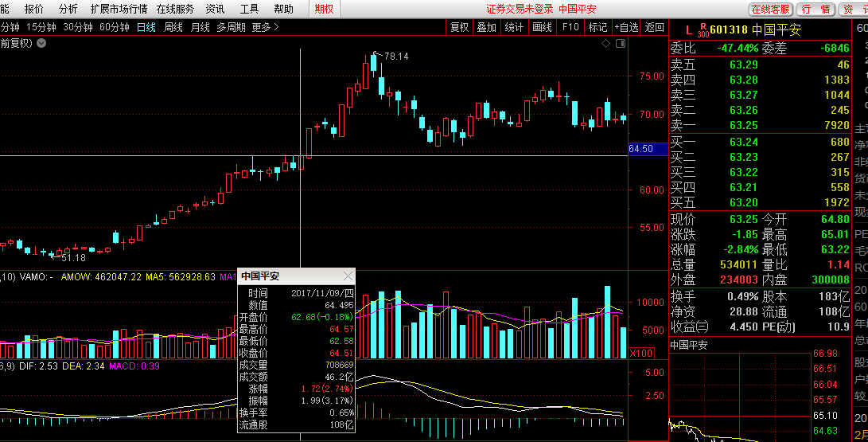Switch to 15分钟 period tab
The image size is (868, 442).
41,27
